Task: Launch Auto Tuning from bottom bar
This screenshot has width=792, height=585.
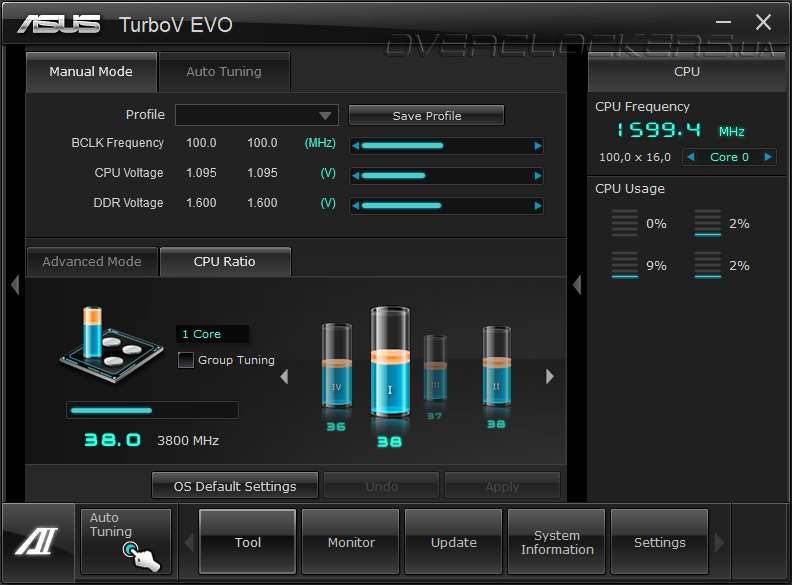Action: click(x=126, y=541)
